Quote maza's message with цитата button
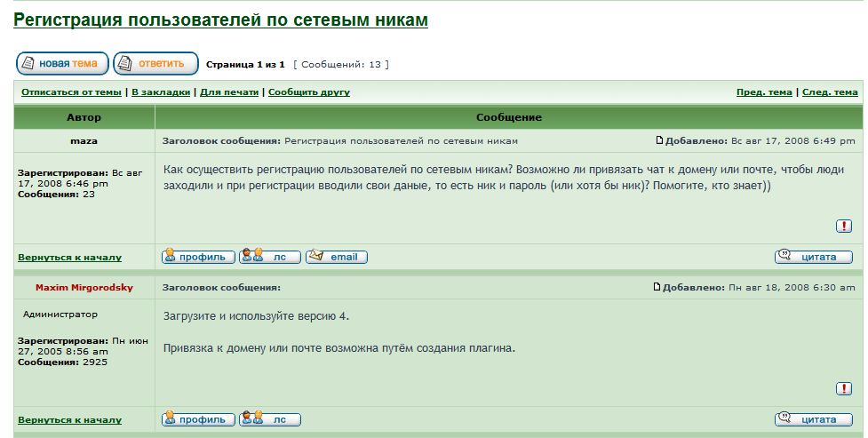 tap(813, 257)
